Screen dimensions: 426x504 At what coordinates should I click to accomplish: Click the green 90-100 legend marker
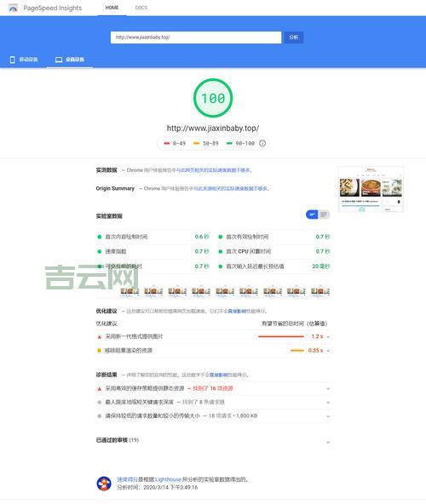click(229, 143)
